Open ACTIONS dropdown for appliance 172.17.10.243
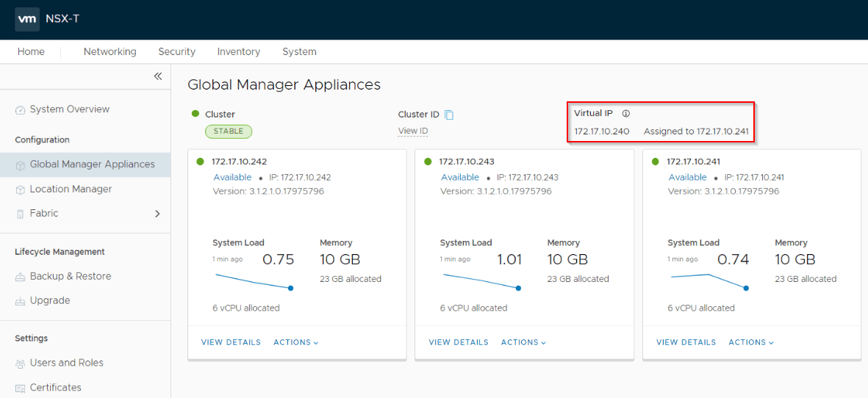 pos(523,342)
